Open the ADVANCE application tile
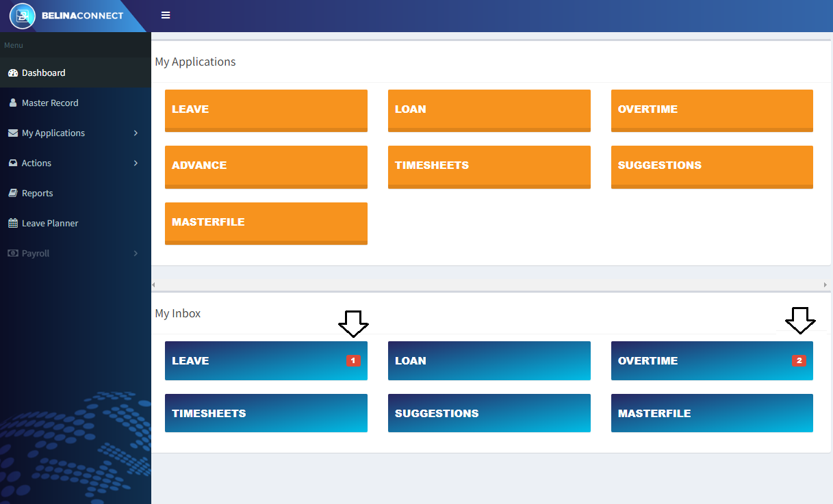The height and width of the screenshot is (504, 833). click(x=266, y=167)
